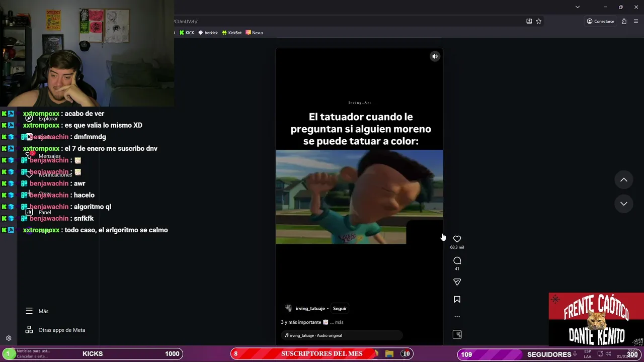Select chat message 'dmfmmdg'

[90, 137]
